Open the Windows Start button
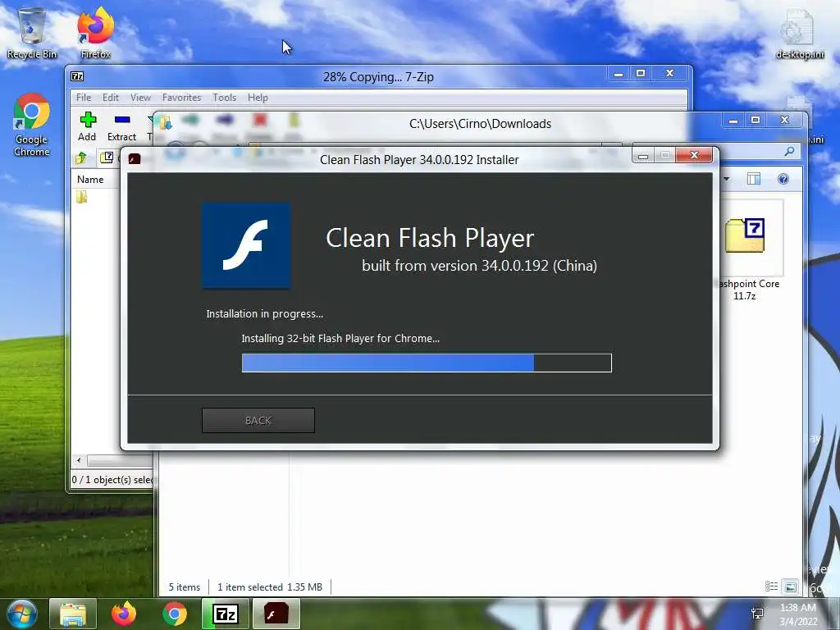 21,614
